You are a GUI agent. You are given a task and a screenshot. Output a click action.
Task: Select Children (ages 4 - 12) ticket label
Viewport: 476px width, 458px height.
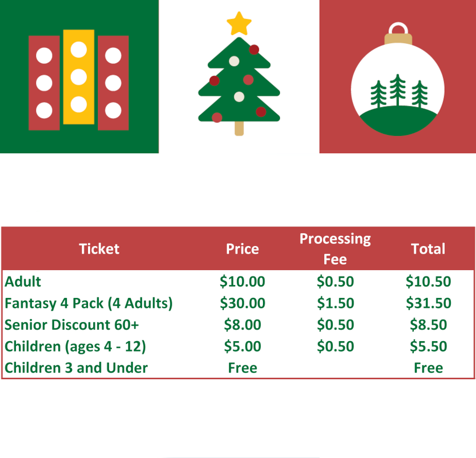pyautogui.click(x=76, y=346)
